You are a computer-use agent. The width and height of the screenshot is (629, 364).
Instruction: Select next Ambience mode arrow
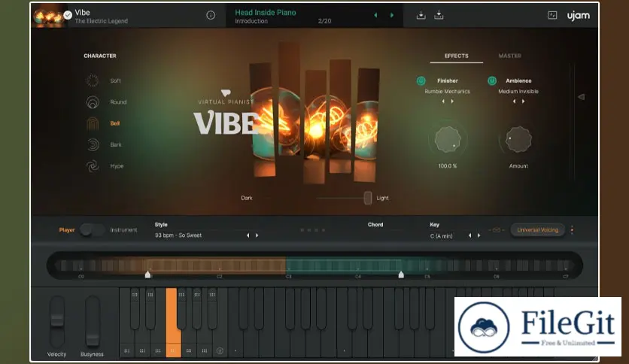click(x=524, y=102)
